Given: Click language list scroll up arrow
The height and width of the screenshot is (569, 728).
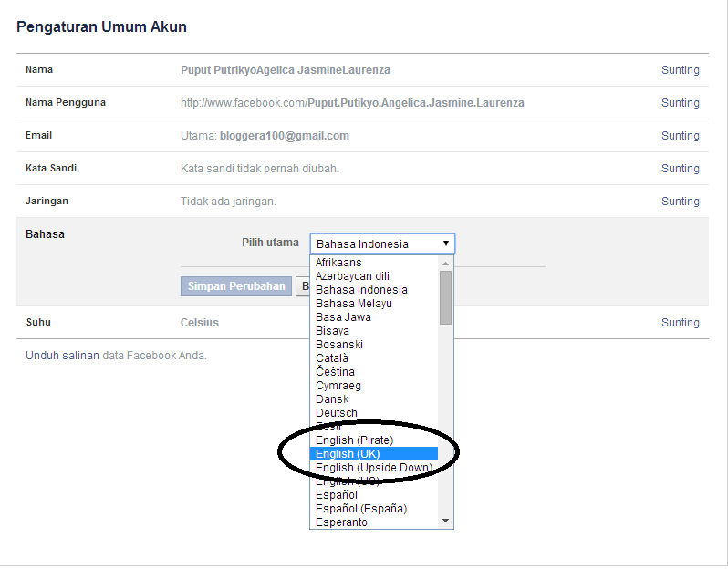Looking at the screenshot, I should [x=446, y=264].
